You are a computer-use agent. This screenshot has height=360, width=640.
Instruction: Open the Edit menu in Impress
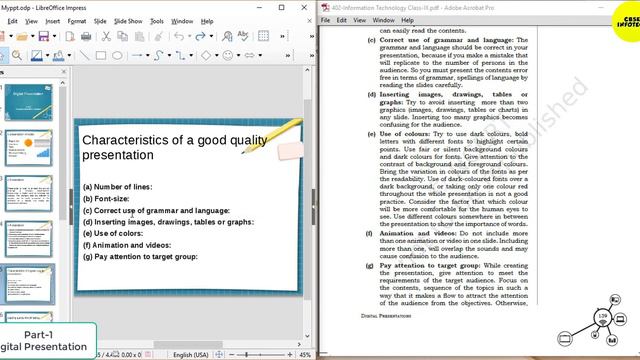(x=12, y=21)
